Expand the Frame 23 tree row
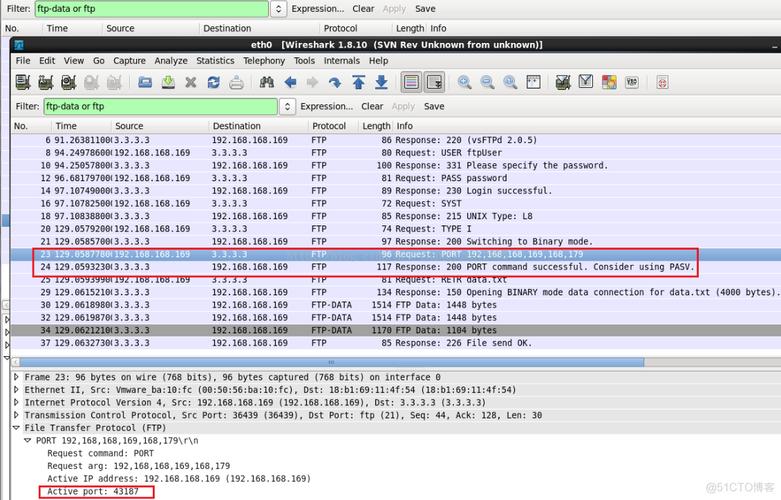 [16, 377]
